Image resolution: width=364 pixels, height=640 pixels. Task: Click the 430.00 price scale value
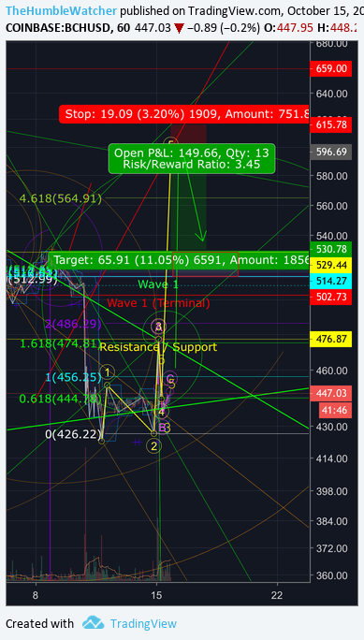(332, 427)
